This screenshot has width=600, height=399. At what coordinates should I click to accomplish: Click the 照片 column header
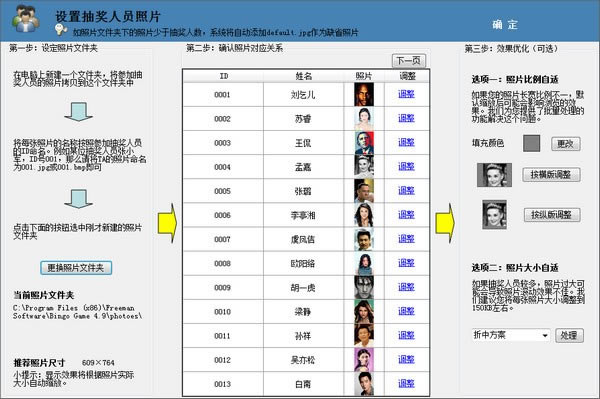pyautogui.click(x=364, y=76)
